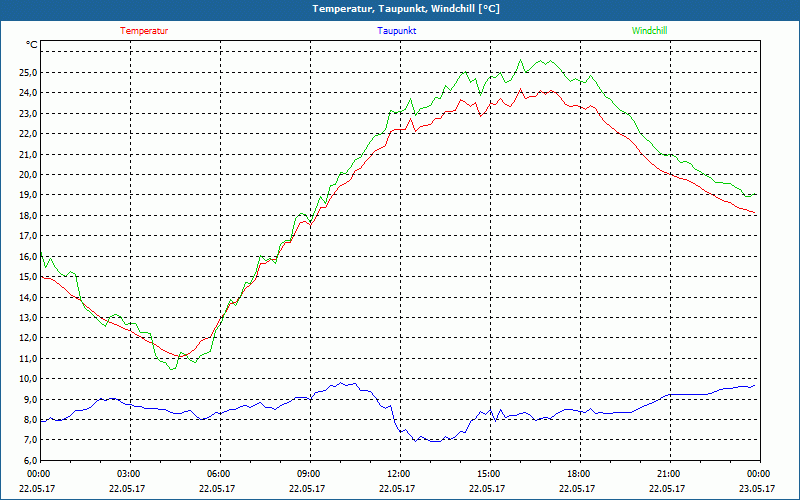The width and height of the screenshot is (800, 500).
Task: Click the 21,0 y-axis value
Action: (28, 154)
